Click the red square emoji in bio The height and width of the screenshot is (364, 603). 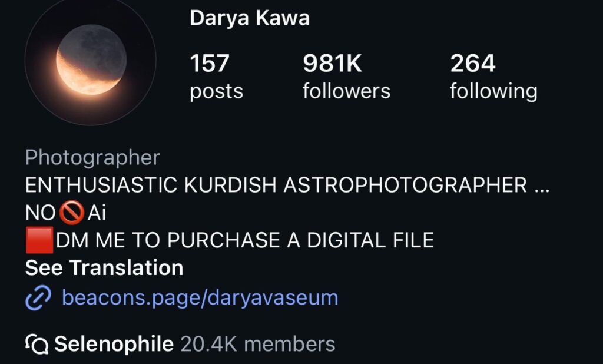tap(39, 240)
